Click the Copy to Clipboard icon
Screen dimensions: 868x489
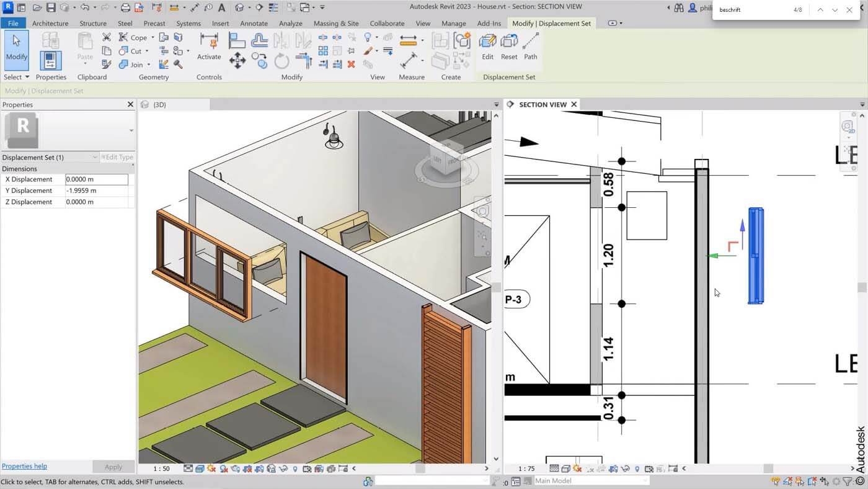point(107,51)
